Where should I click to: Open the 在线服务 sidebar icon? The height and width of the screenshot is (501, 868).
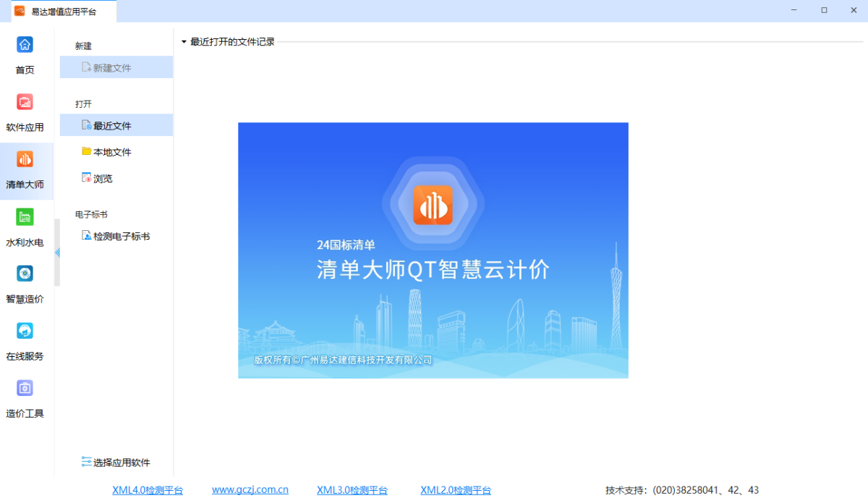click(x=25, y=331)
